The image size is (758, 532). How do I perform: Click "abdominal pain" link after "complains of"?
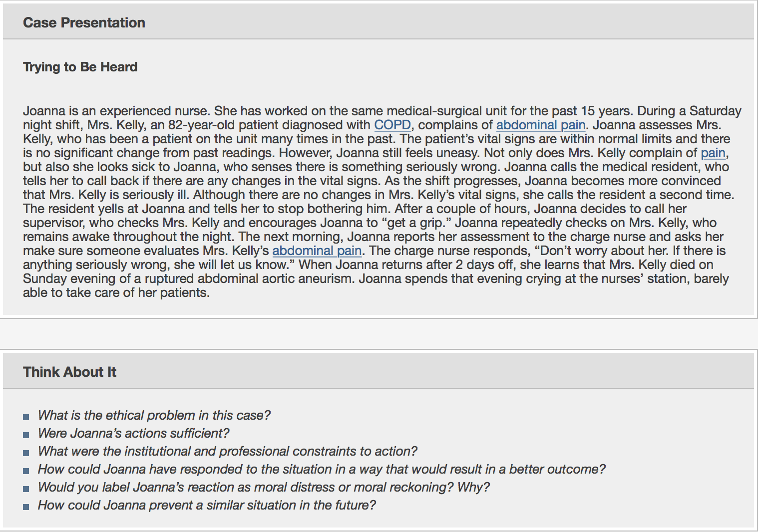tap(540, 125)
